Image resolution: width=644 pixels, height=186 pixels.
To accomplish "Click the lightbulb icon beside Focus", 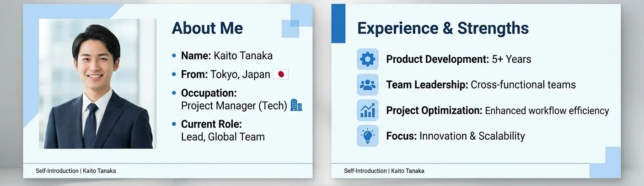I will pos(368,136).
